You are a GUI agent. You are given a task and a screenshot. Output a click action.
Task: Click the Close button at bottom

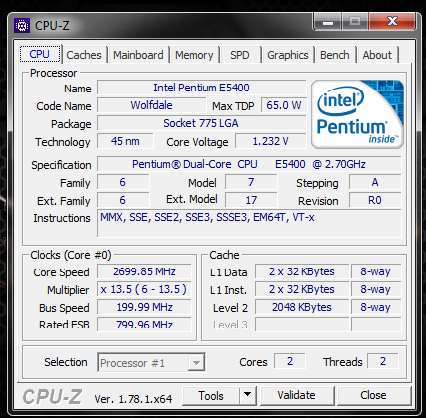coord(373,395)
